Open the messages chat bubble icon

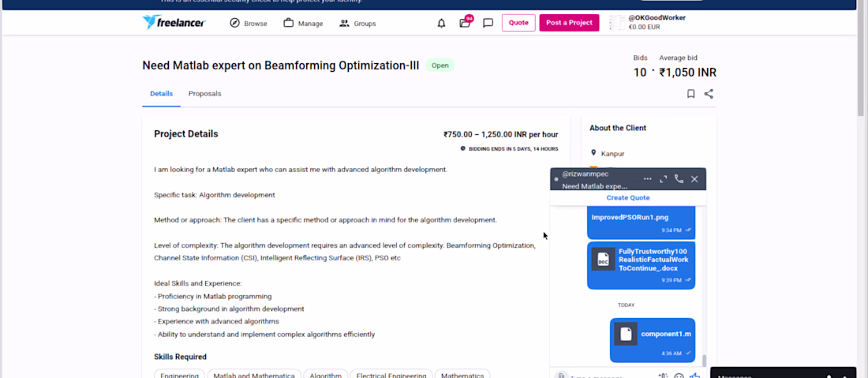(x=488, y=23)
